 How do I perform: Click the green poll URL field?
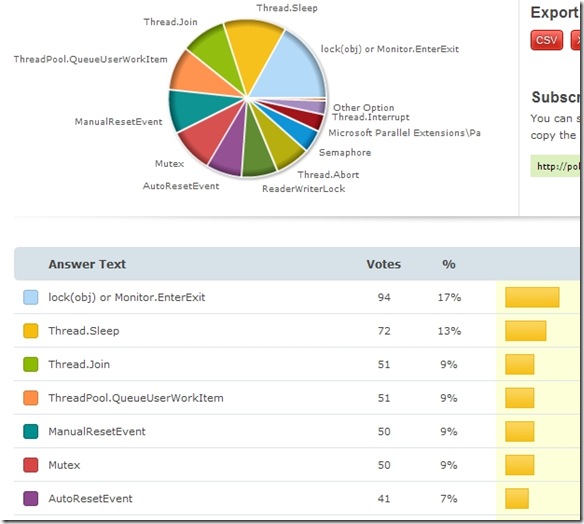[555, 166]
